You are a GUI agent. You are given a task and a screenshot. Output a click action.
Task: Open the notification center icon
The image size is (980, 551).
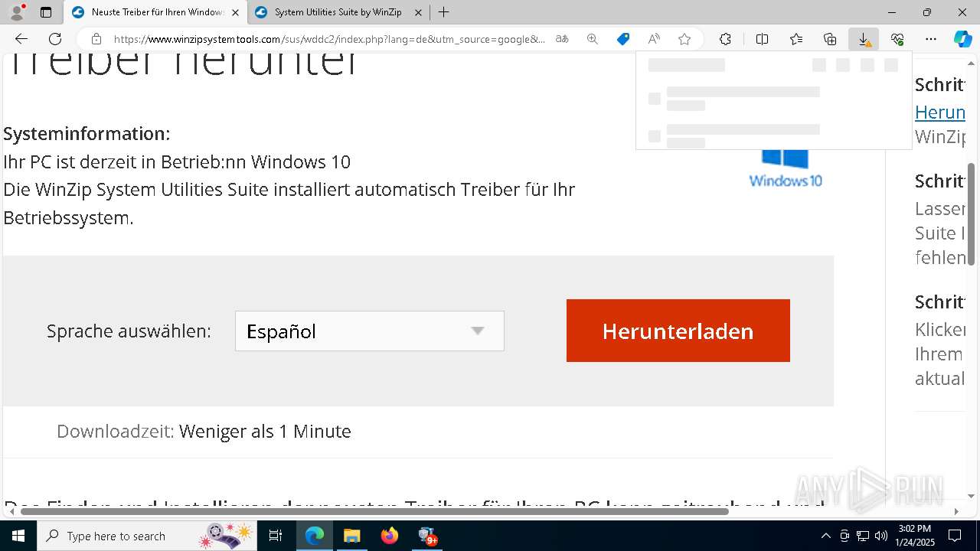point(955,536)
